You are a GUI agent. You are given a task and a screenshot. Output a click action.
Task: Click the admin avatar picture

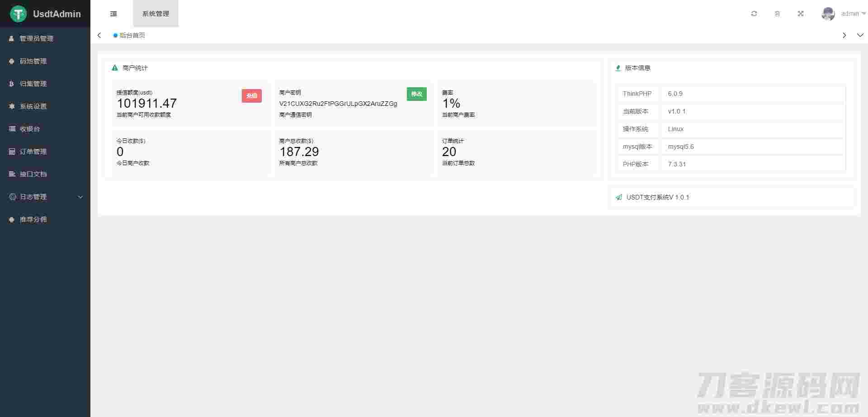pyautogui.click(x=828, y=14)
